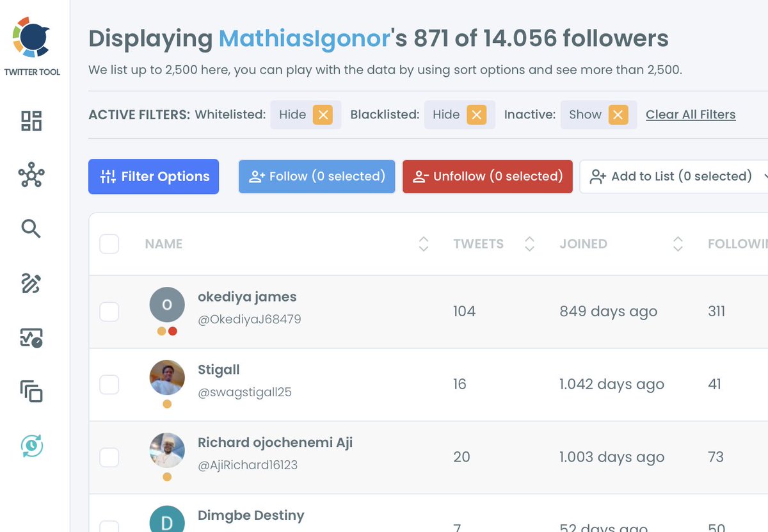Open the teal history clock sync icon in sidebar
Screen dimensions: 768x532
click(31, 446)
